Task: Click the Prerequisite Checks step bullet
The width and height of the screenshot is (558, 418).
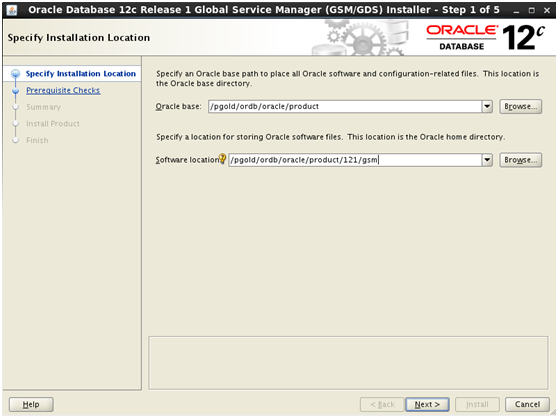Action: click(x=16, y=91)
